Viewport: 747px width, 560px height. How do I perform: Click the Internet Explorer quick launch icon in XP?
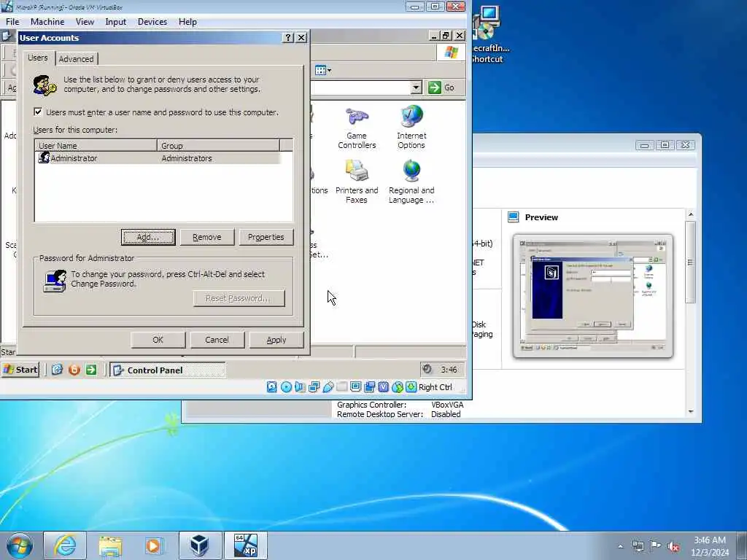[57, 370]
